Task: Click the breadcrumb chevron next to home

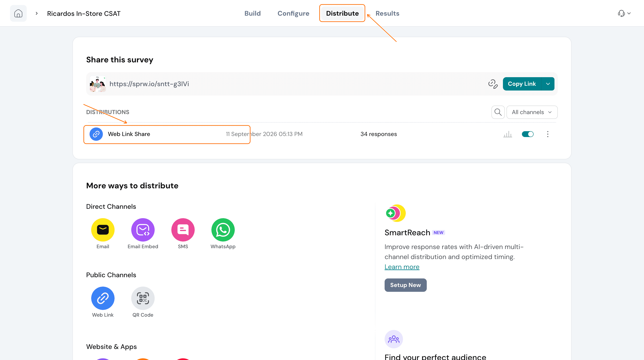Action: [x=37, y=13]
